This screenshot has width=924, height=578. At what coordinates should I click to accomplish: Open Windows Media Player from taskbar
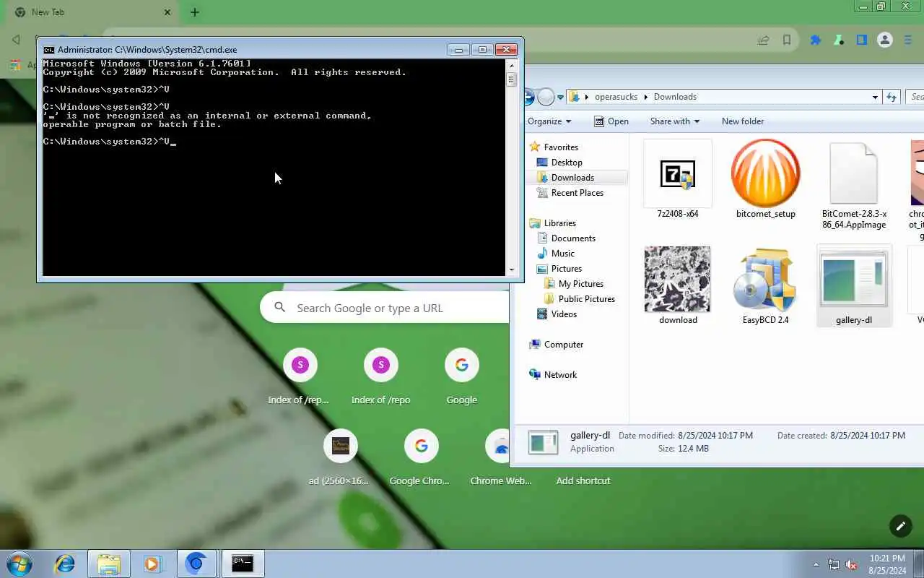(152, 564)
